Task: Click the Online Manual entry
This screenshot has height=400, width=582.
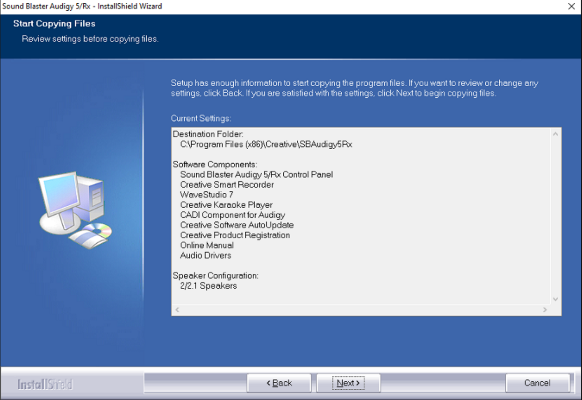Action: click(207, 245)
